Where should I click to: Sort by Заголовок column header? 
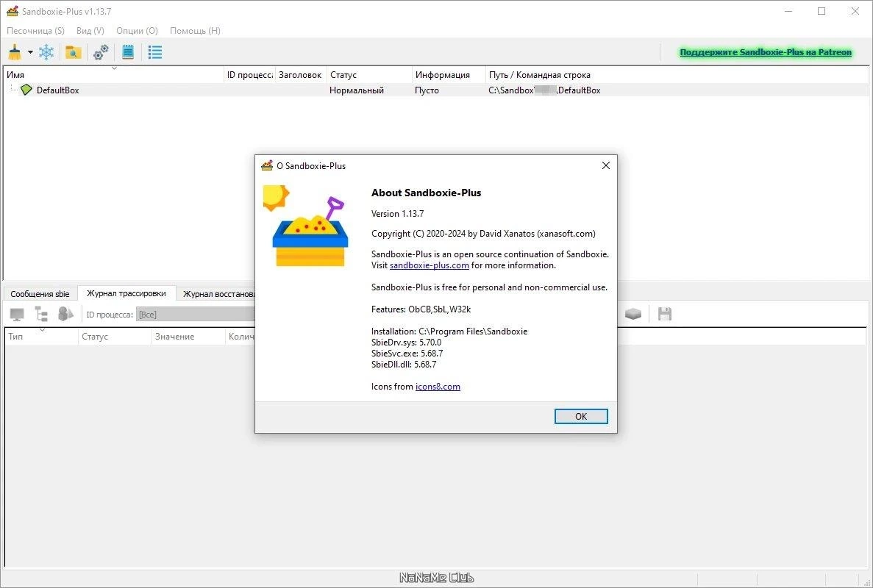pos(301,74)
